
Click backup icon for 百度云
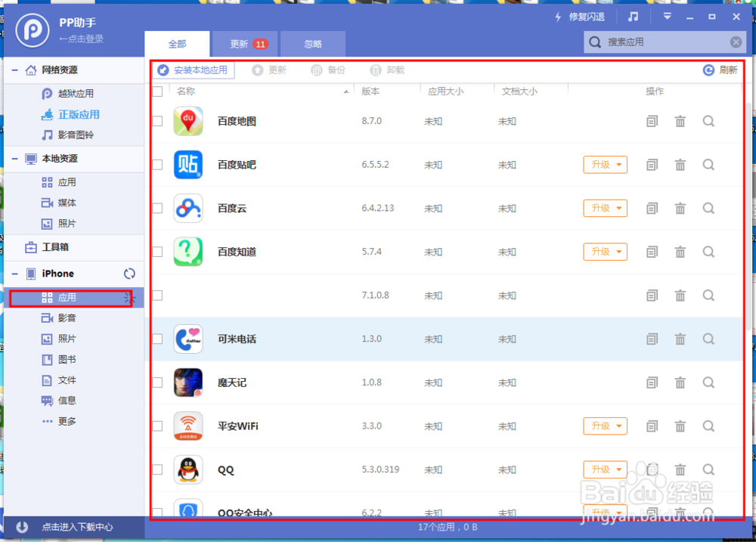652,209
